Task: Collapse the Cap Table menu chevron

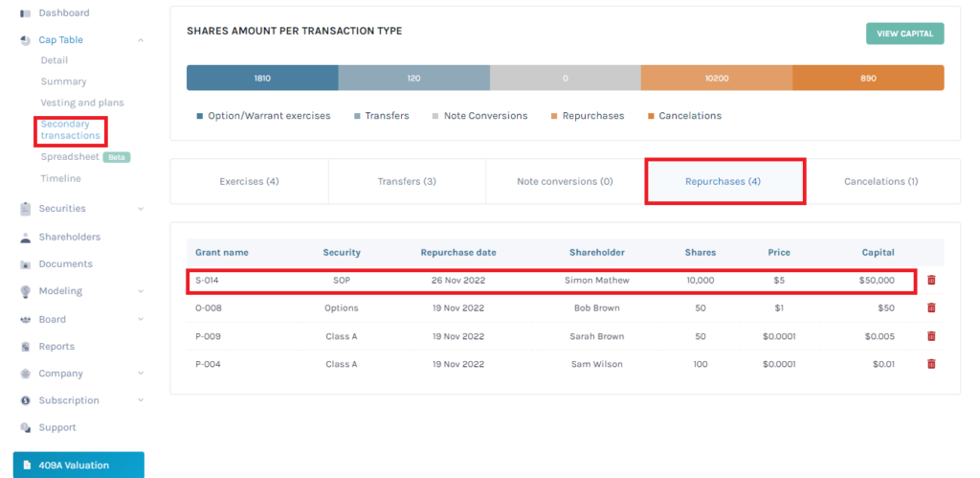Action: [141, 40]
